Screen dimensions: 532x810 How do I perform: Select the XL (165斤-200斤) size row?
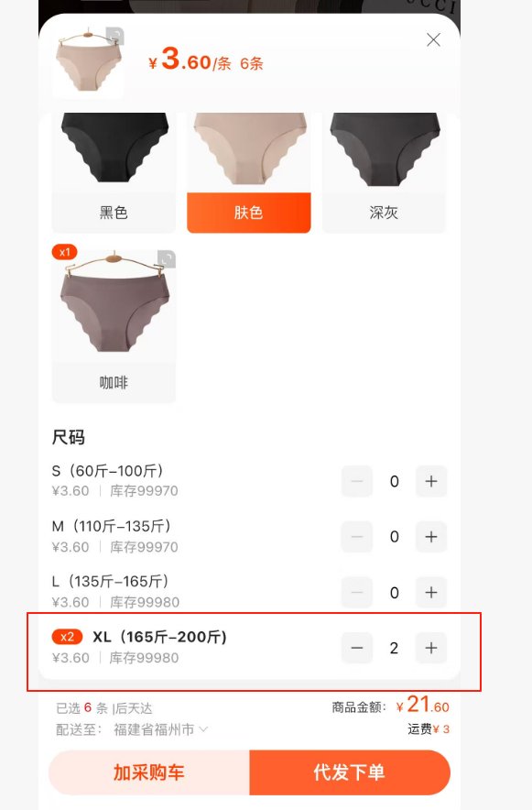249,647
